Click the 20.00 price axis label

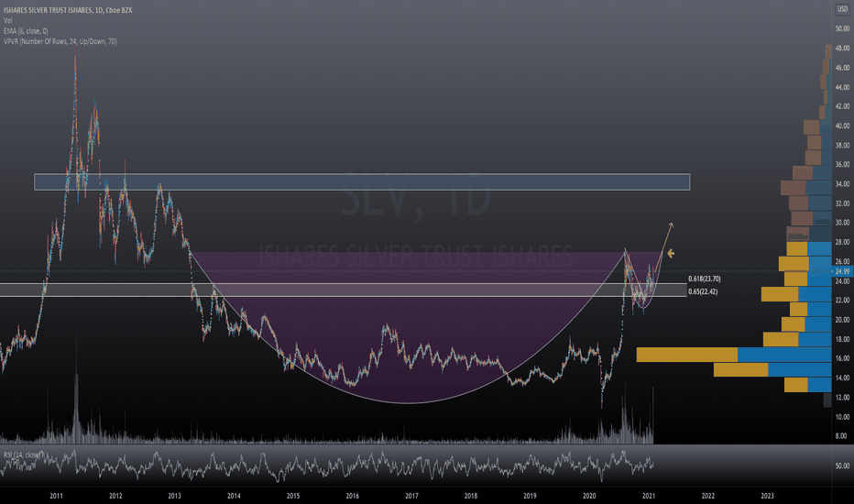pyautogui.click(x=842, y=319)
